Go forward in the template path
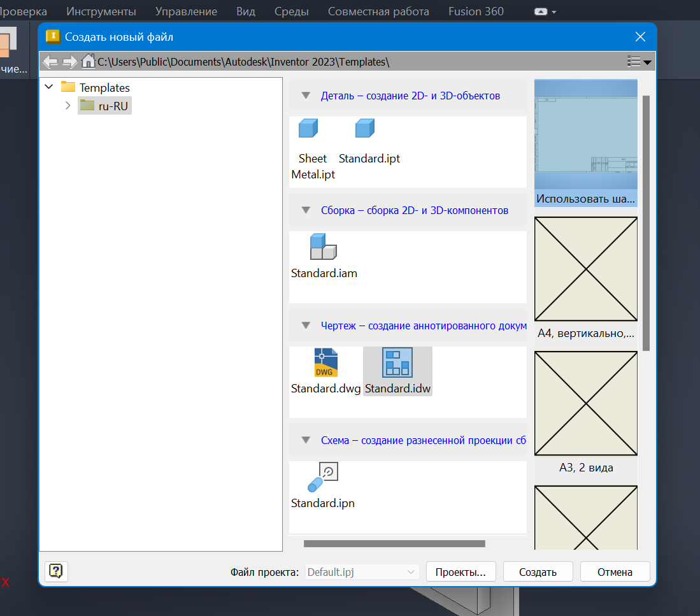The height and width of the screenshot is (616, 700). 69,62
